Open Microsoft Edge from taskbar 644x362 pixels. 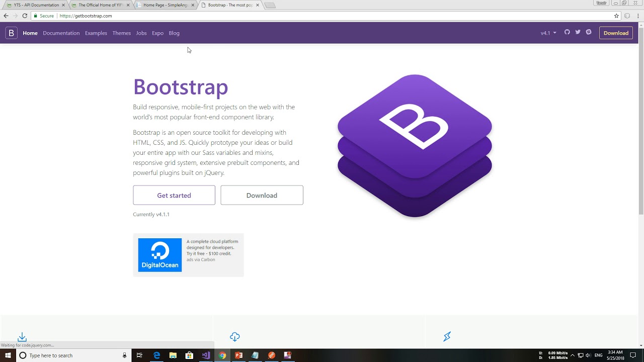[156, 355]
